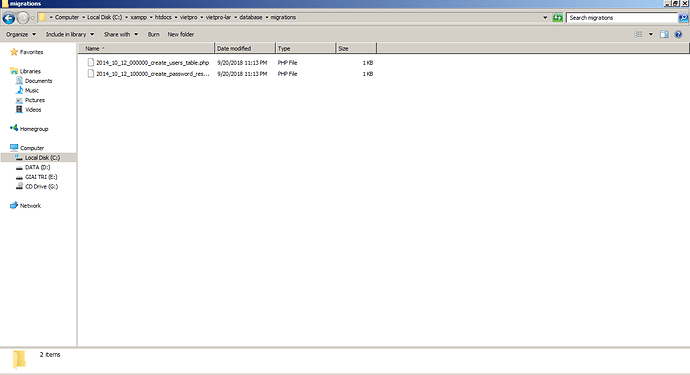The image size is (690, 375).
Task: Open the Documents library
Action: pos(38,81)
